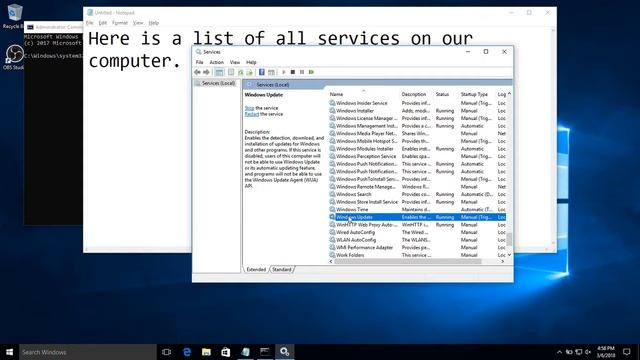This screenshot has height=360, width=640.
Task: Restart service using the green restart icon
Action: (x=311, y=72)
